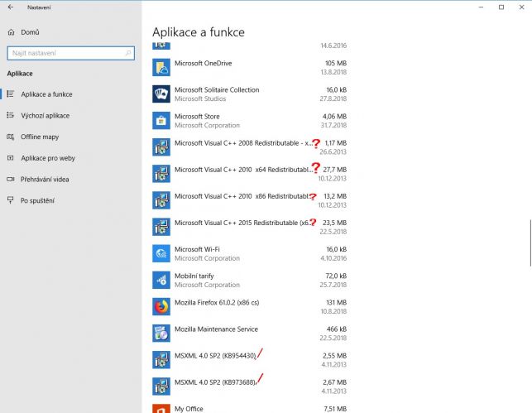Select the My Office entry name
532x413 pixels.
[189, 409]
